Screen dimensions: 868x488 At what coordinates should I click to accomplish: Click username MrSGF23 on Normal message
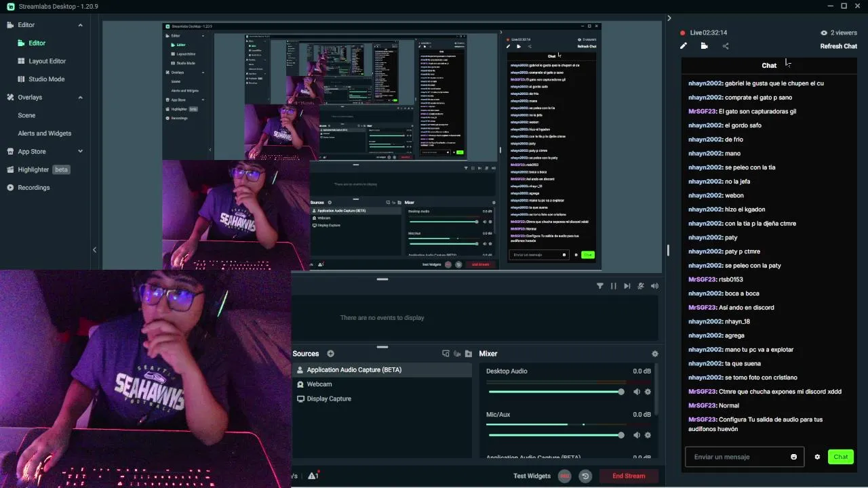click(703, 405)
